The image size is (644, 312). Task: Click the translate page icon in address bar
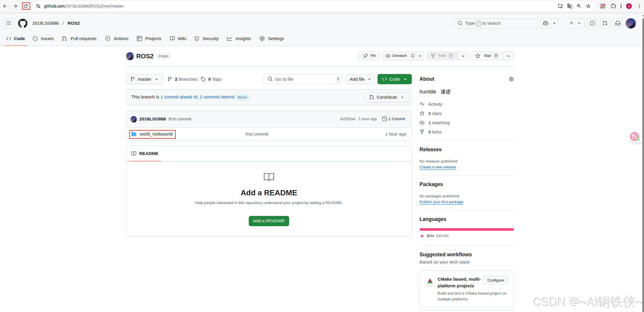(569, 6)
